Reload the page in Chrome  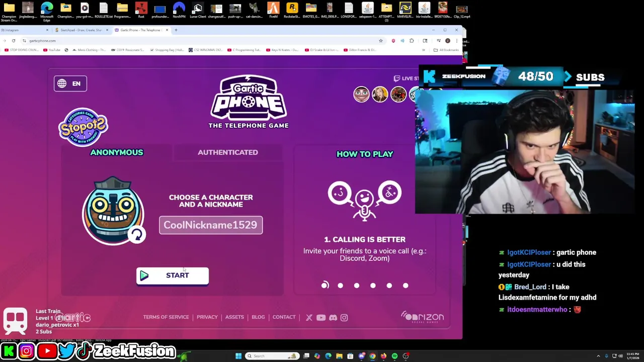[x=14, y=41]
